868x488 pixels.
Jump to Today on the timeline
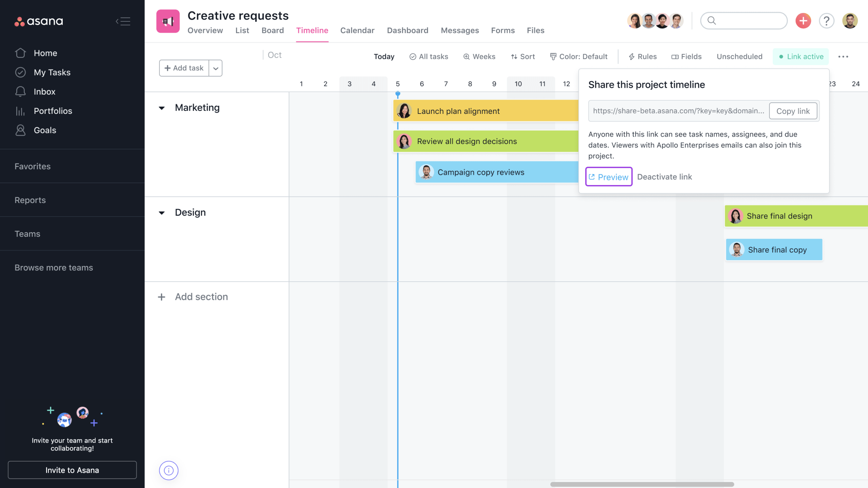point(384,57)
